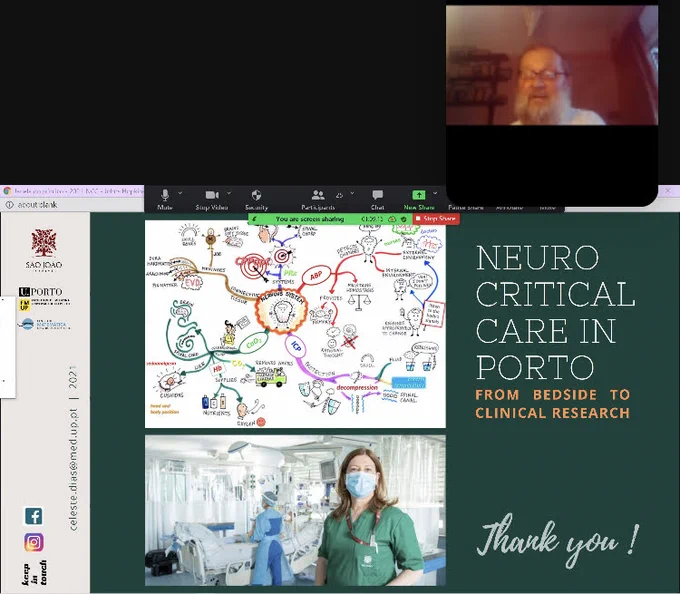
Task: Open share options arrow beside New Share
Action: click(x=435, y=193)
